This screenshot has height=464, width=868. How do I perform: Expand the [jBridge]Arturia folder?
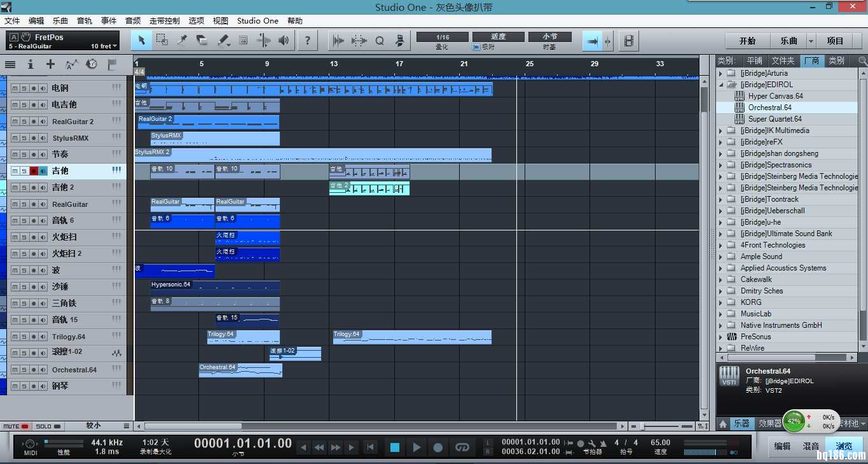pyautogui.click(x=721, y=73)
